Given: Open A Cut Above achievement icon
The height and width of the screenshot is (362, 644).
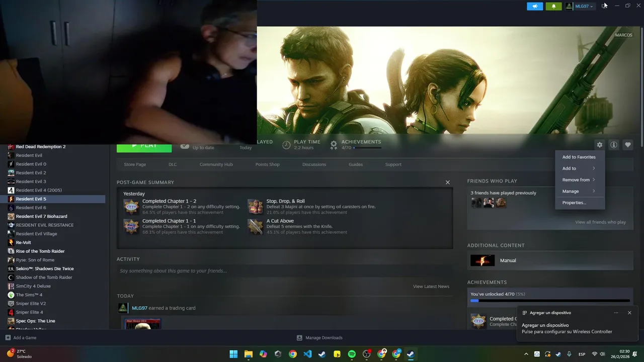Looking at the screenshot, I should point(255,226).
